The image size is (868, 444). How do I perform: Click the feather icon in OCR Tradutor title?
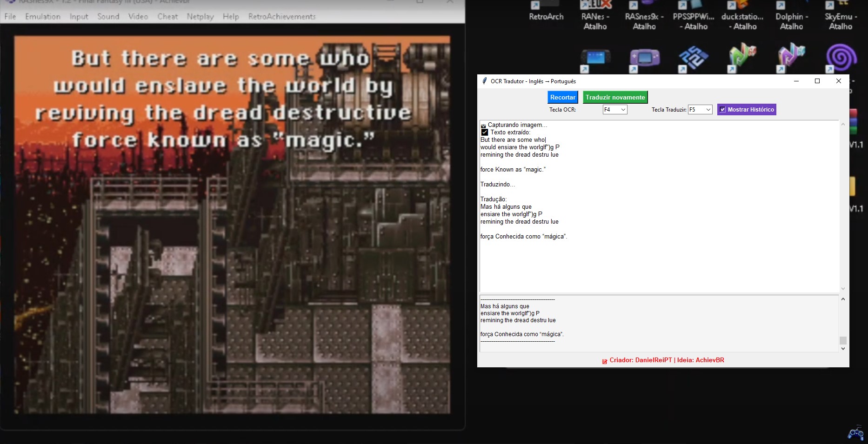[485, 81]
